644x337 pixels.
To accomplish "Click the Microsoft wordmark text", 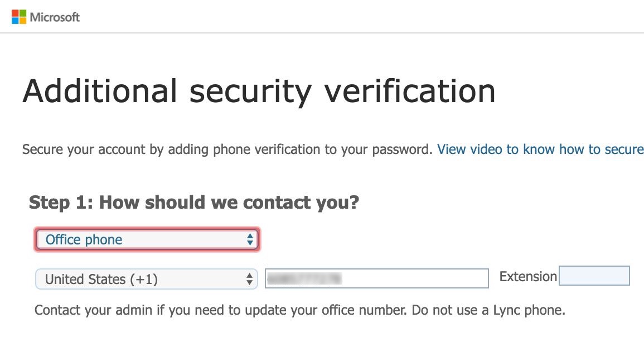I will point(55,17).
